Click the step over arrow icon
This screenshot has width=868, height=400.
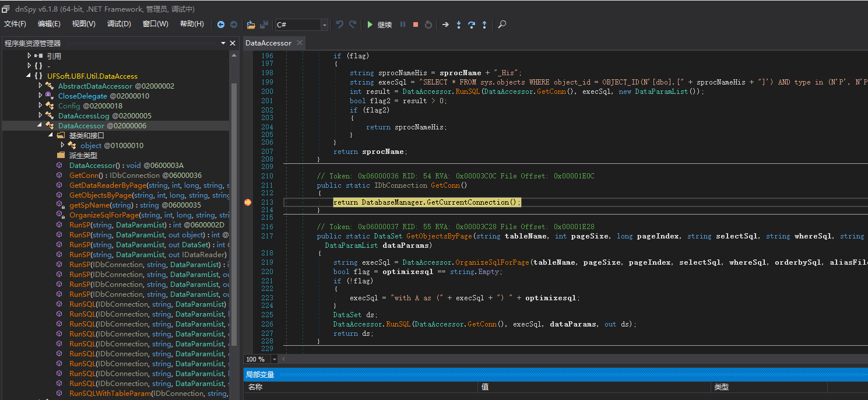[471, 24]
